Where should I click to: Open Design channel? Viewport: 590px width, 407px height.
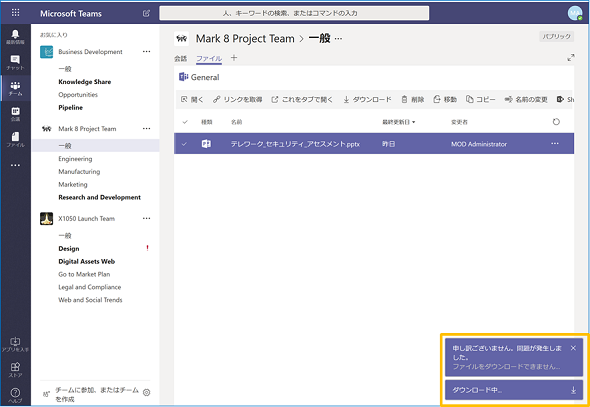point(69,248)
